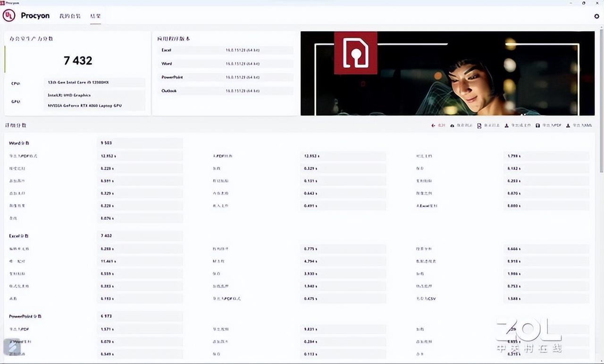Click the Word application version row
The height and width of the screenshot is (364, 604).
(x=225, y=64)
